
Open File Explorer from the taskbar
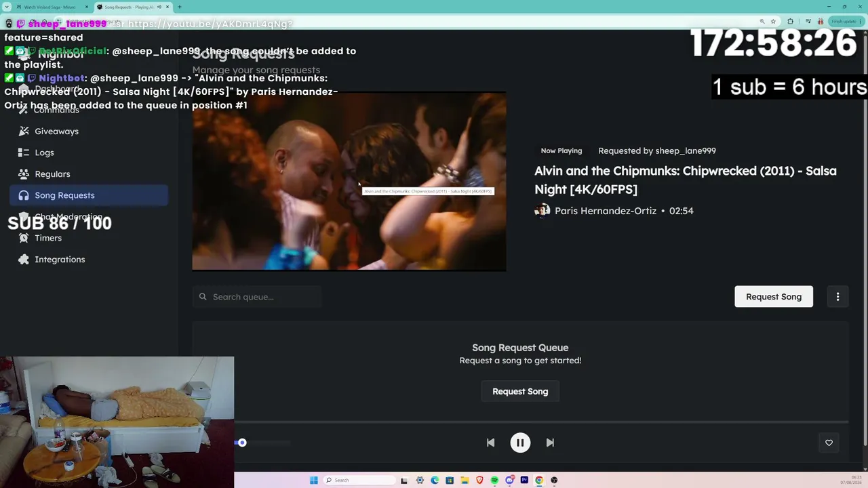coord(465,481)
